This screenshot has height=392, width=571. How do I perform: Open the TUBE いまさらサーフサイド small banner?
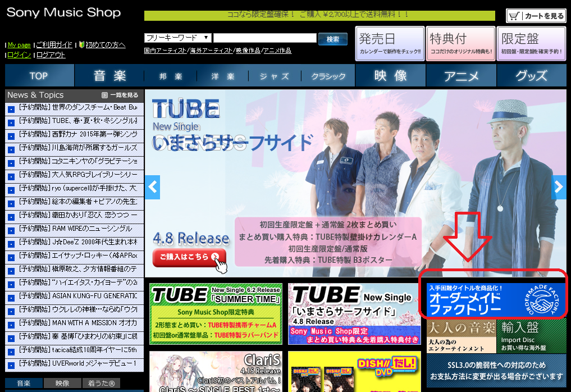coord(354,314)
